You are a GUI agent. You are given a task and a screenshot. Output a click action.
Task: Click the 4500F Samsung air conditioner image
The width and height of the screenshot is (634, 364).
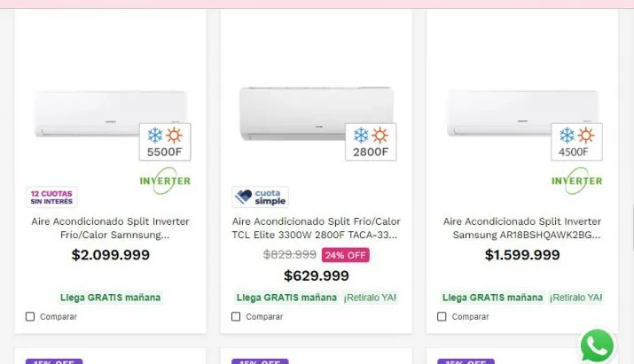point(501,113)
